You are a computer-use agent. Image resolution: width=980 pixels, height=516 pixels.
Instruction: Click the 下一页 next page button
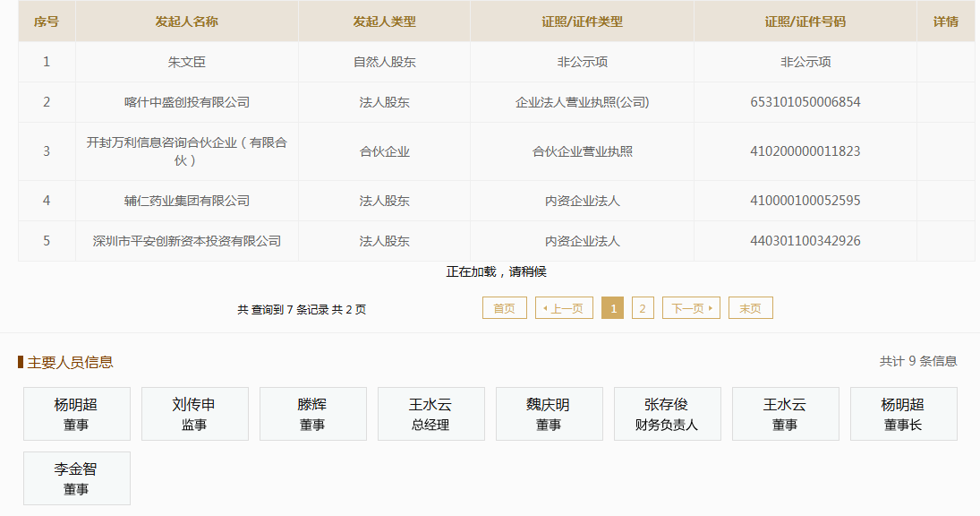pos(690,307)
